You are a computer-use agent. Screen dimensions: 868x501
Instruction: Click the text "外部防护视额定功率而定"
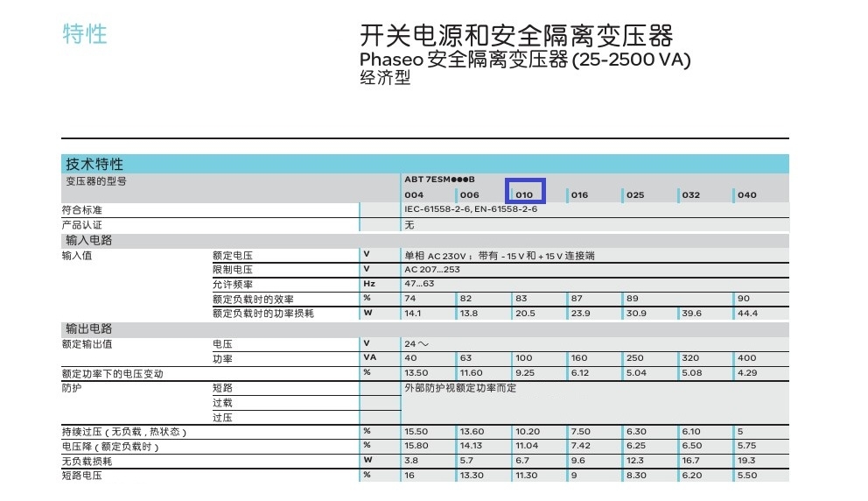[460, 388]
